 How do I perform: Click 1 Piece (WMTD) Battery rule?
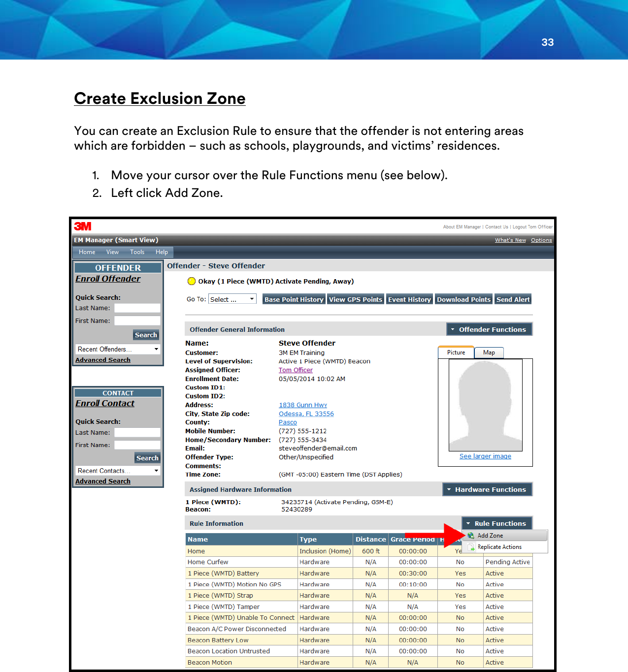tap(223, 574)
